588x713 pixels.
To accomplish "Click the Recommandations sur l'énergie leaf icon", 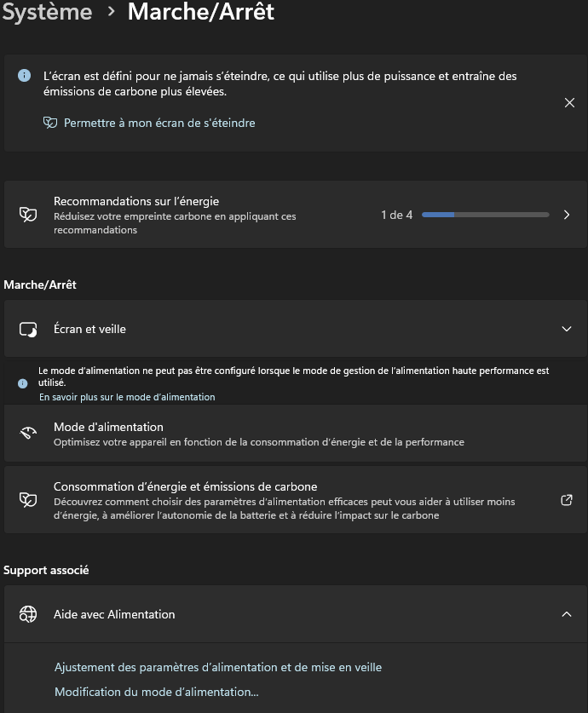I will click(x=28, y=214).
